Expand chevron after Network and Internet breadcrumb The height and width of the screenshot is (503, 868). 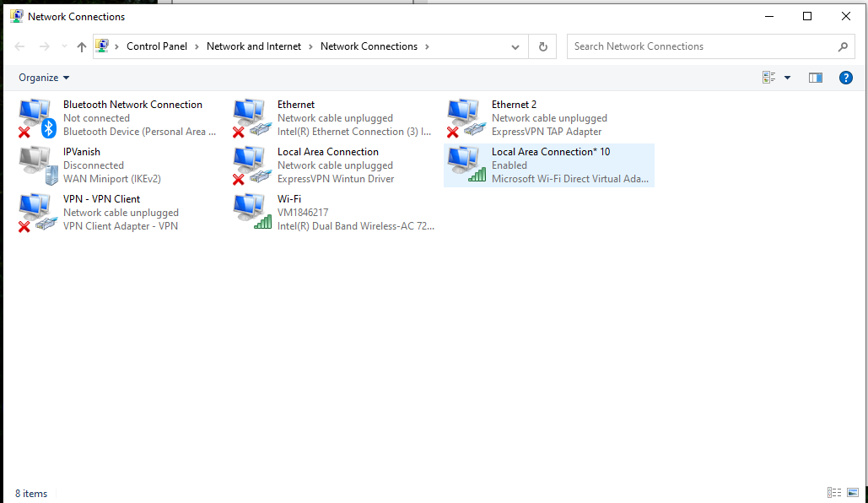(x=310, y=47)
